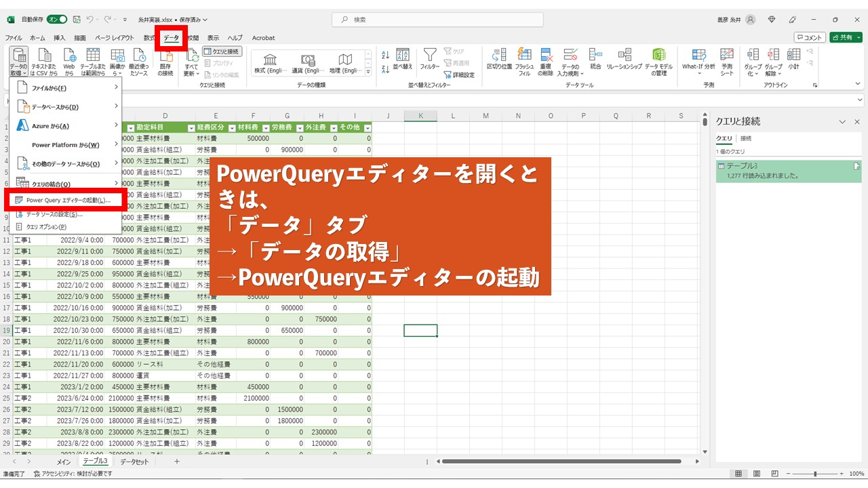The image size is (868, 488).
Task: Close the クエリと接続 pane
Action: coord(856,121)
